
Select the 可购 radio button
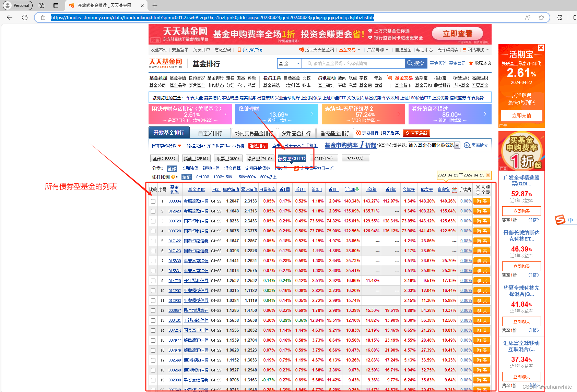[x=478, y=187]
